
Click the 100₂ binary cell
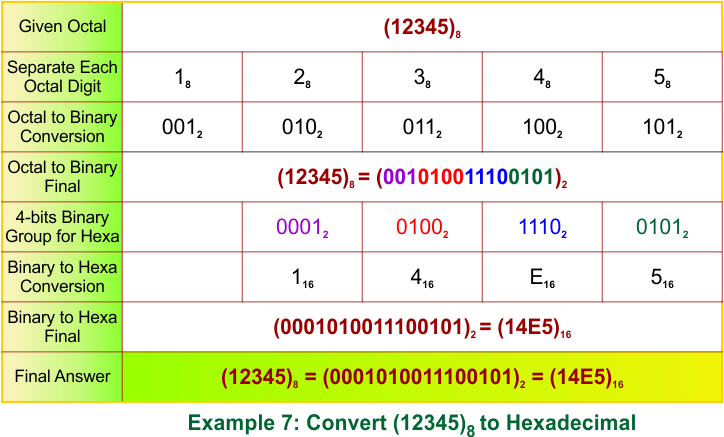pos(543,127)
